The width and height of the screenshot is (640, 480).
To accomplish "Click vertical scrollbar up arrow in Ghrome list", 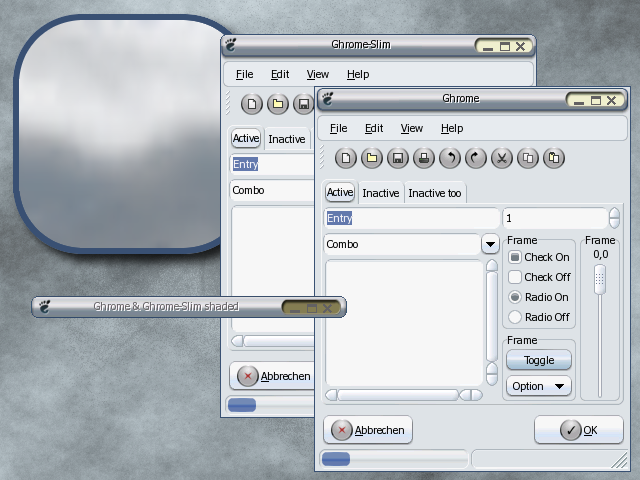I will pos(492,265).
